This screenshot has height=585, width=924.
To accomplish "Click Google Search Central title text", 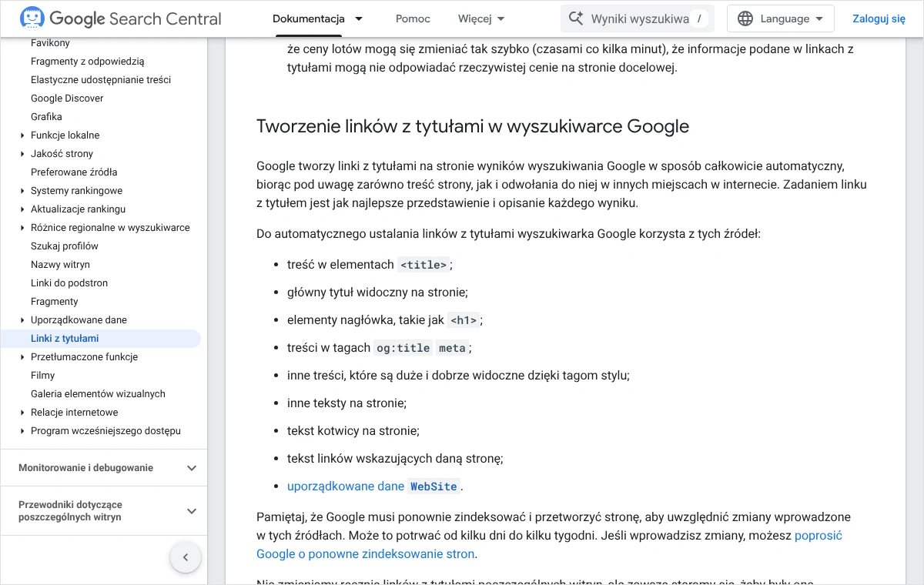I will click(136, 18).
